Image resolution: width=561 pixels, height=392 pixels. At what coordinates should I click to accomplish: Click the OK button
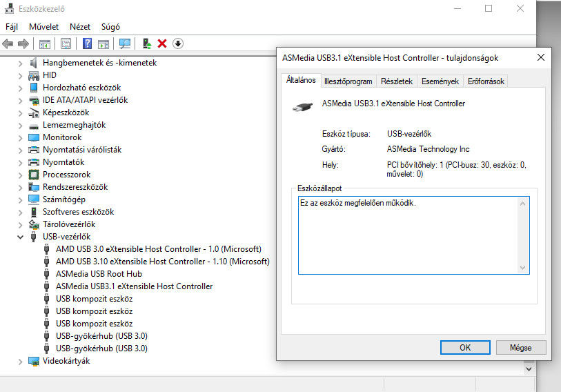tap(465, 348)
